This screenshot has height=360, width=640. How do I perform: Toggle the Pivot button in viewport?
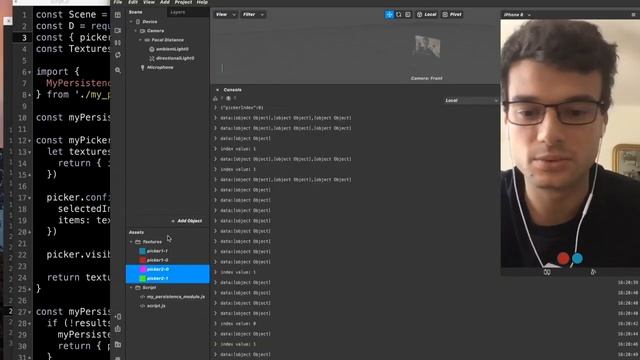(452, 14)
